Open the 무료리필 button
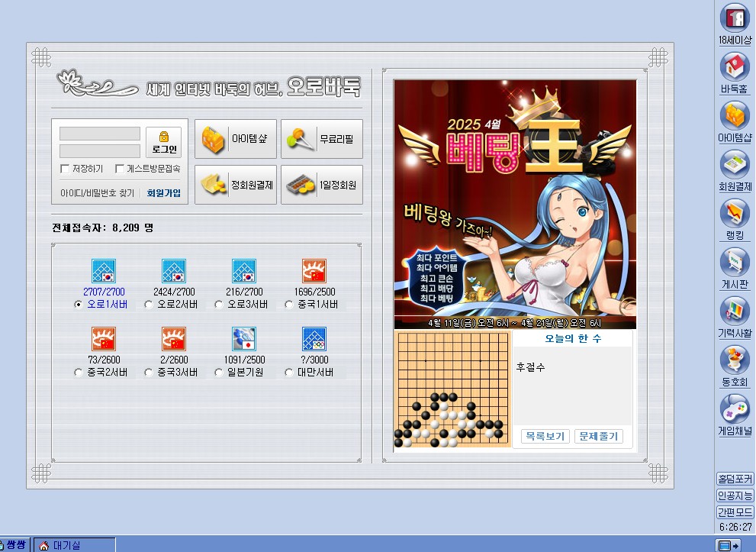 click(322, 139)
